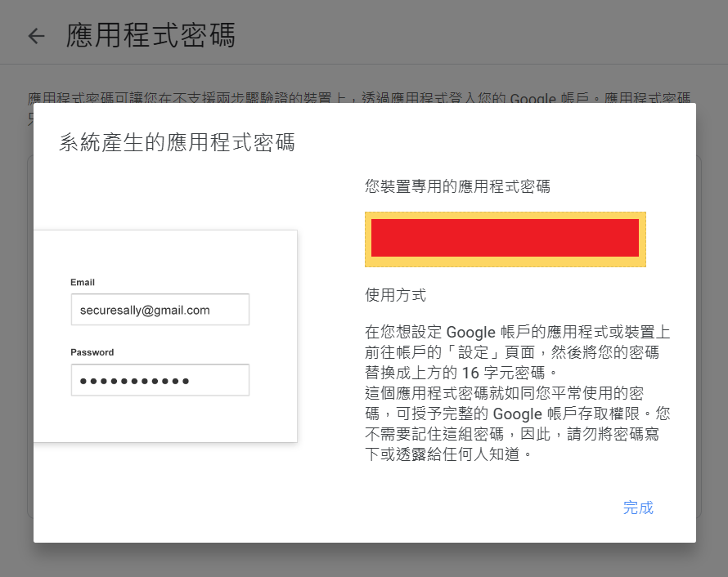Click the sentence starting with 這個應用程式密碼就如同

click(x=505, y=393)
